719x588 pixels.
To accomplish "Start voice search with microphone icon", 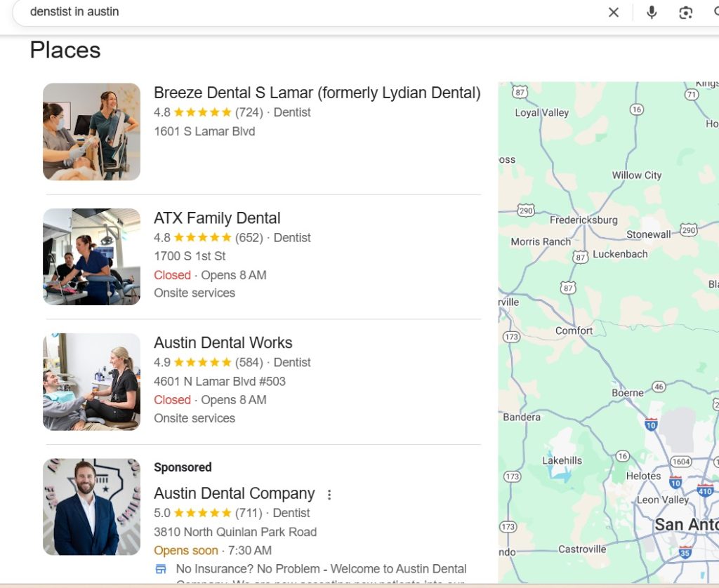I will coord(652,12).
